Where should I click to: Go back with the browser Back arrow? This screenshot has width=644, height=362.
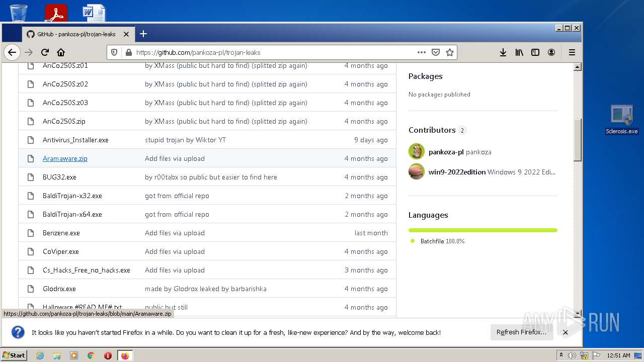(x=12, y=52)
